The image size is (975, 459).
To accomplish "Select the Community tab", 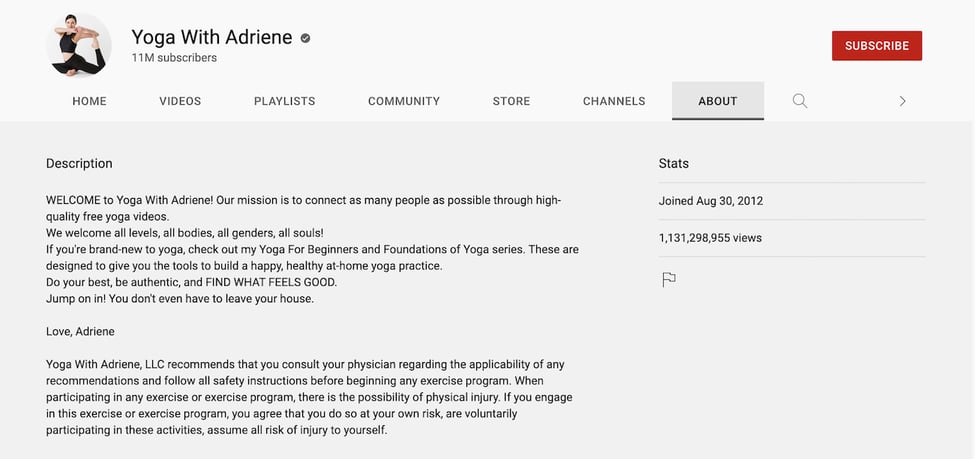I will (x=403, y=101).
